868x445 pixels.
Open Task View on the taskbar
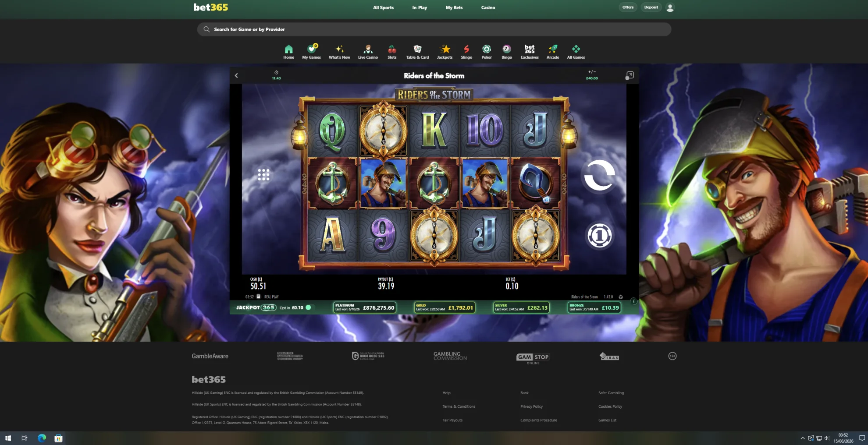[x=25, y=438]
